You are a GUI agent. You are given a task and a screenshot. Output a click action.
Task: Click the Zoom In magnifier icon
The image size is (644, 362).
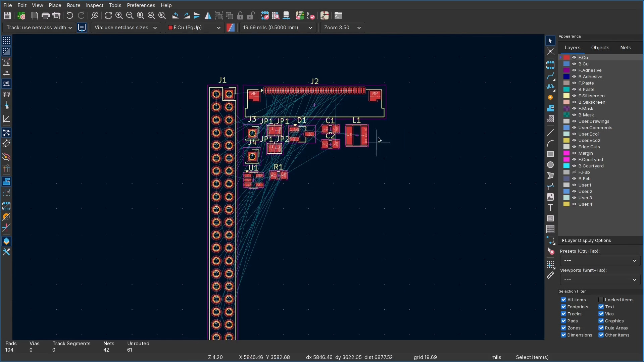pyautogui.click(x=119, y=16)
